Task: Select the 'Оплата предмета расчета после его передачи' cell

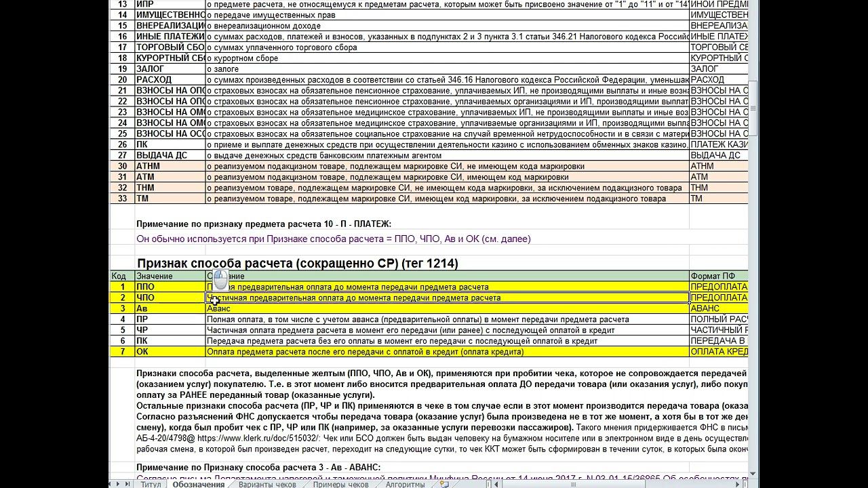Action: pyautogui.click(x=448, y=352)
